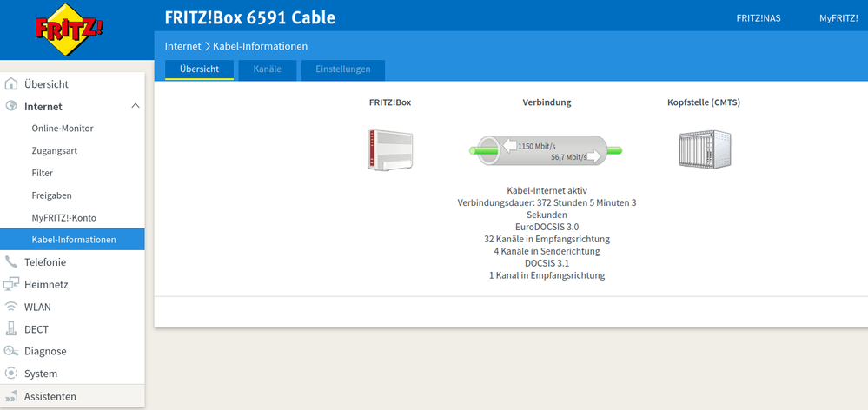Click the System gear icon
This screenshot has height=410, width=868.
pyautogui.click(x=11, y=374)
